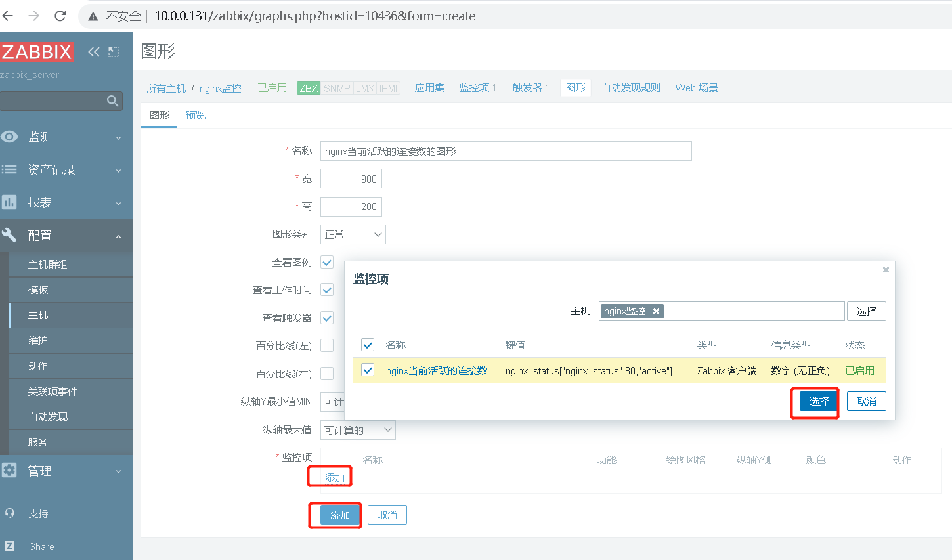Screen dimensions: 952x560
Task: Remove the nginx监控 host tag
Action: pyautogui.click(x=656, y=311)
